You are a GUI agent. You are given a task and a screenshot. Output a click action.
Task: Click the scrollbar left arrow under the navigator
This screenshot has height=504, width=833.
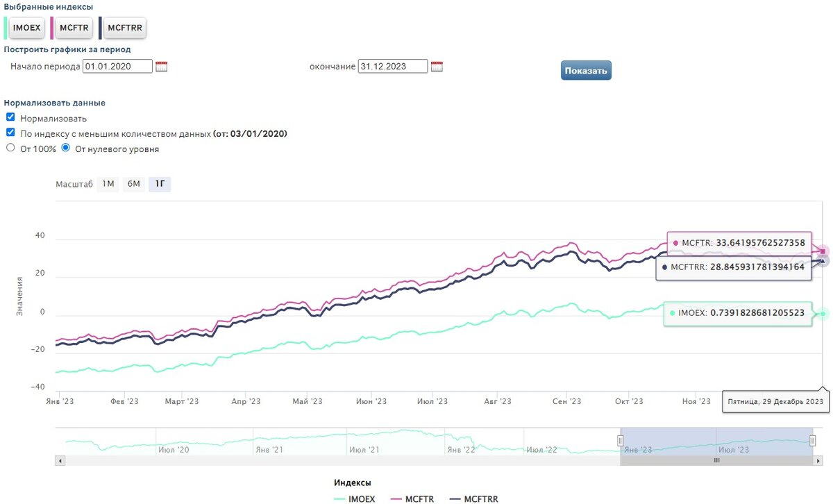pos(60,460)
